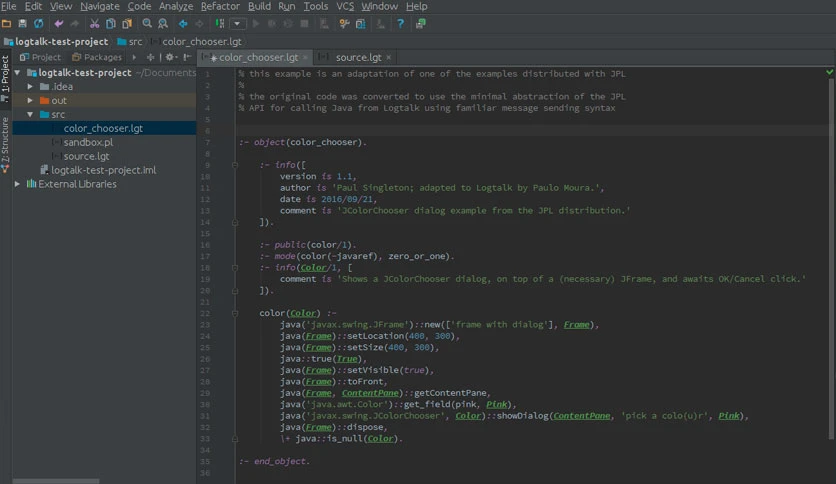Click the green task icon at toolbar end

[421, 23]
